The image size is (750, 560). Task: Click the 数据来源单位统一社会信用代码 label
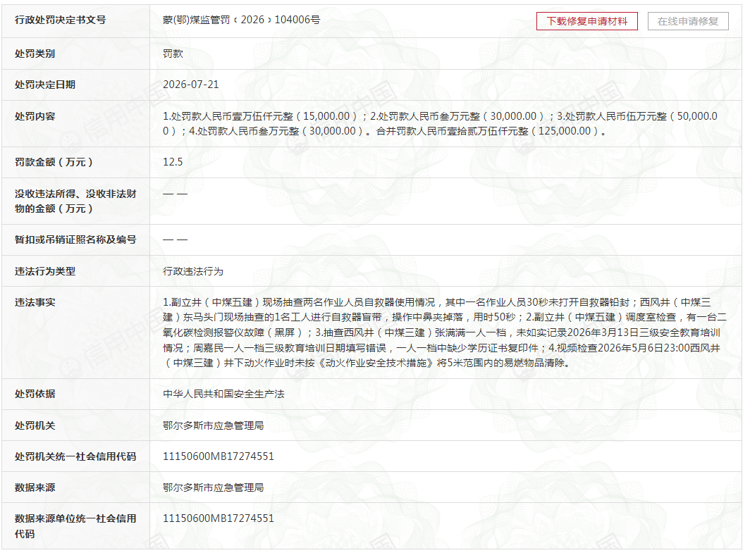[x=75, y=526]
